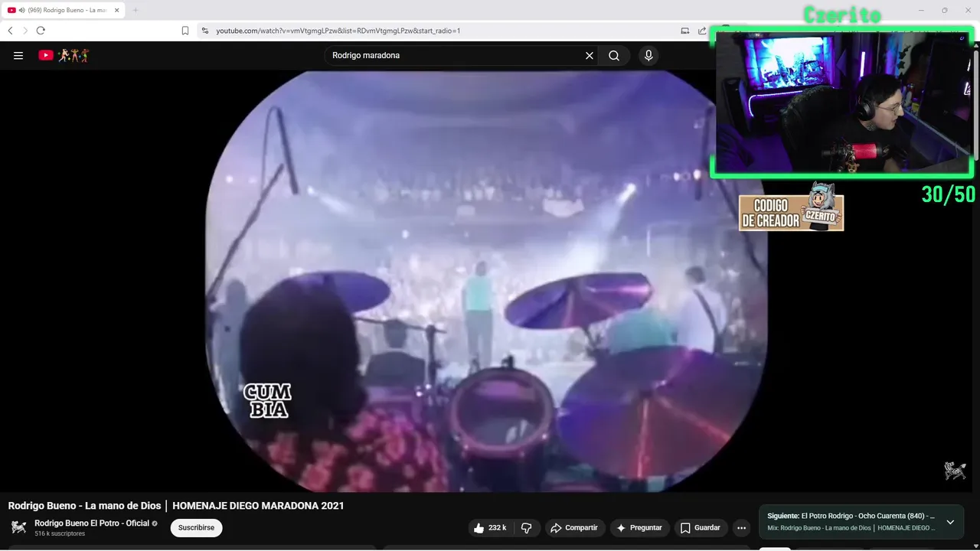
Task: Go forward with the browser forward arrow
Action: pos(25,31)
